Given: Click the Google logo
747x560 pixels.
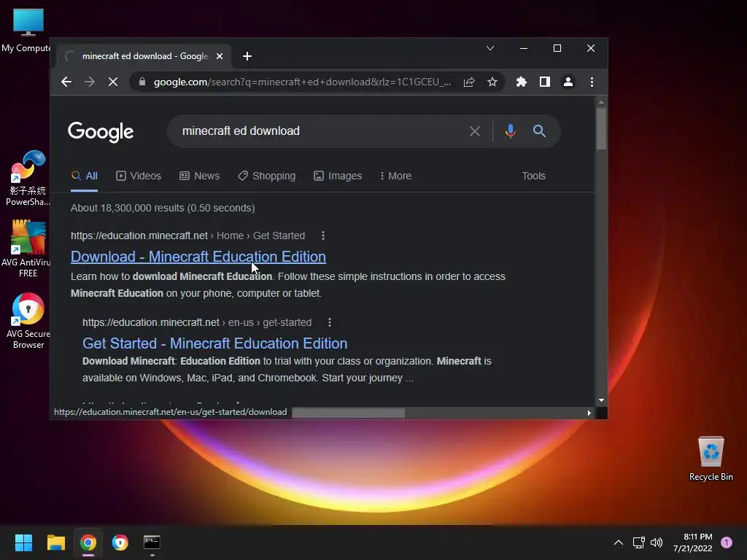Looking at the screenshot, I should pos(101,132).
